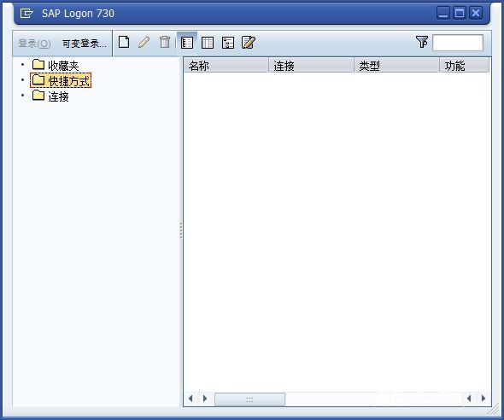
Task: Switch to explorer view icon
Action: coord(187,43)
